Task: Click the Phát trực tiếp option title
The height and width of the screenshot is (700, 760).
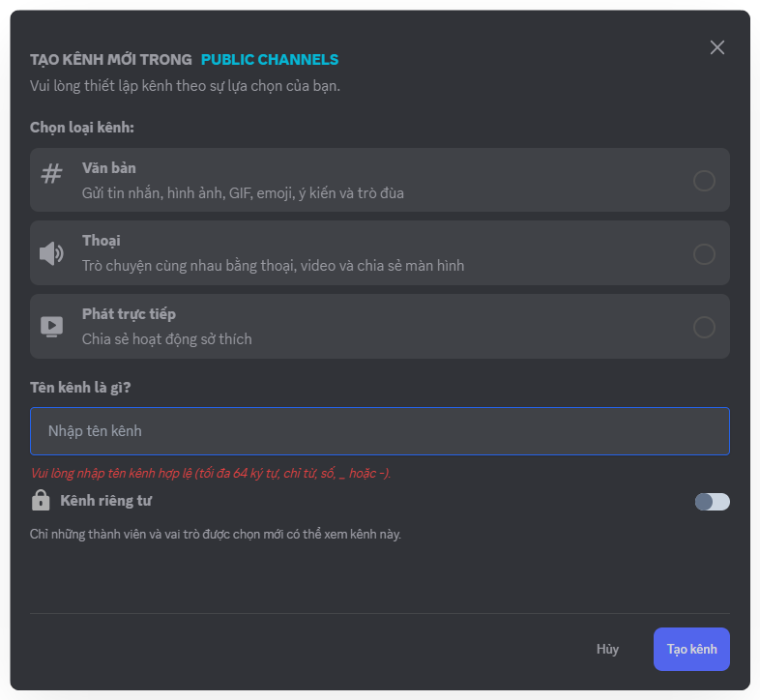Action: coord(129,314)
